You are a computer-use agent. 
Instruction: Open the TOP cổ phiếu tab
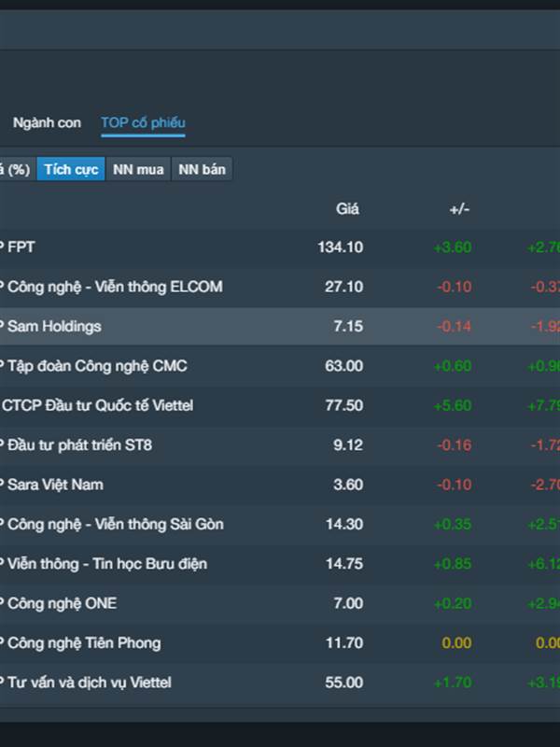(143, 123)
